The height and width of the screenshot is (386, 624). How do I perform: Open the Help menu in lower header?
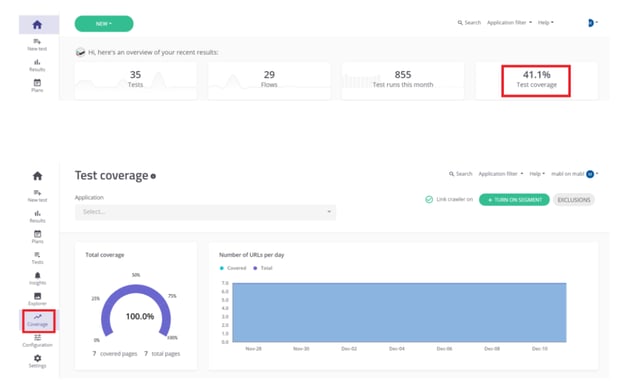[537, 174]
